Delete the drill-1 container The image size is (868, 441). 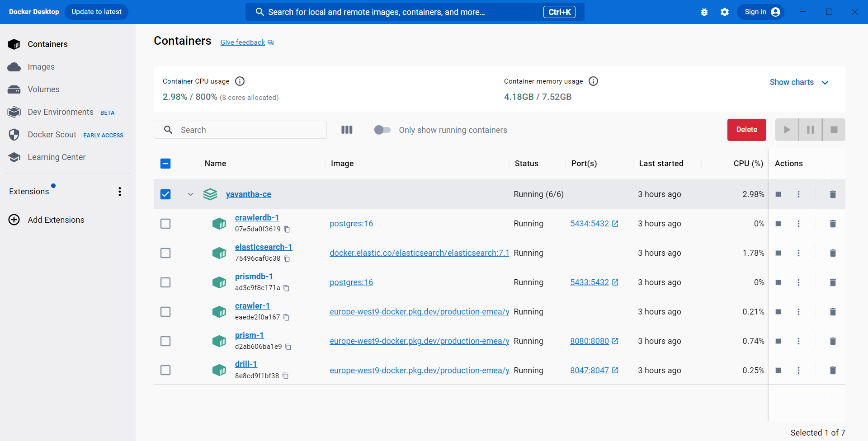click(x=833, y=371)
